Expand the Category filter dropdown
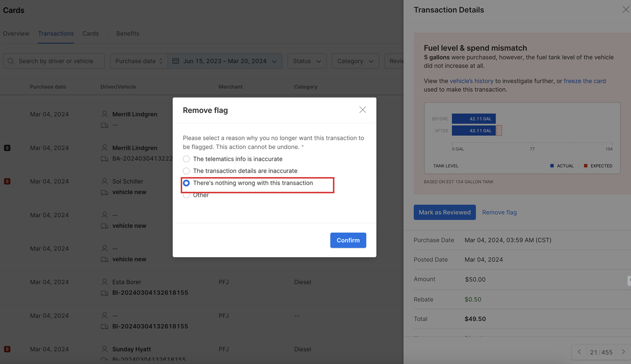 click(x=355, y=61)
